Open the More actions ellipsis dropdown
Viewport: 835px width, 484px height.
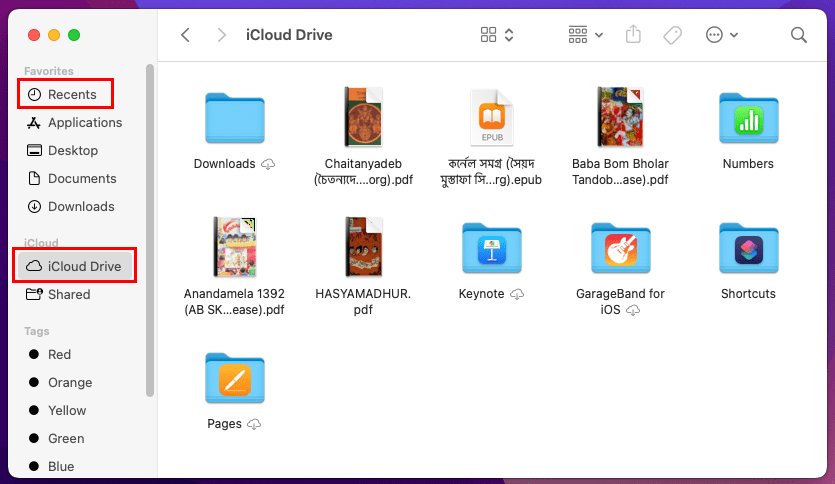coord(722,35)
